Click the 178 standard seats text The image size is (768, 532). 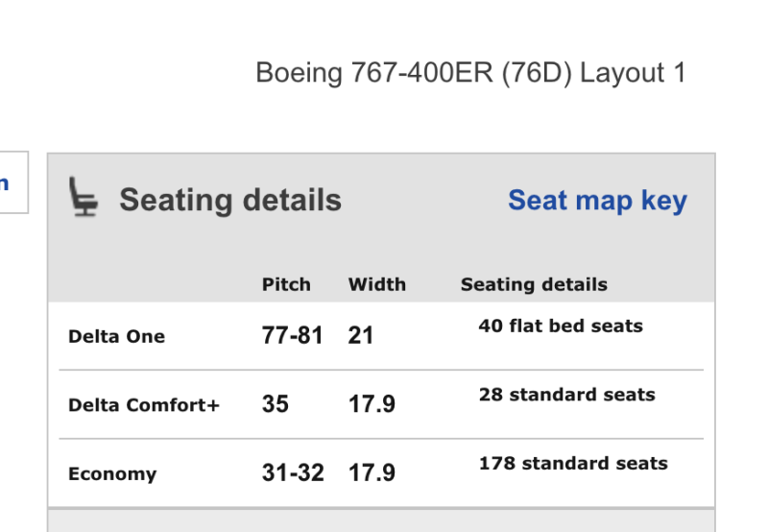573,463
